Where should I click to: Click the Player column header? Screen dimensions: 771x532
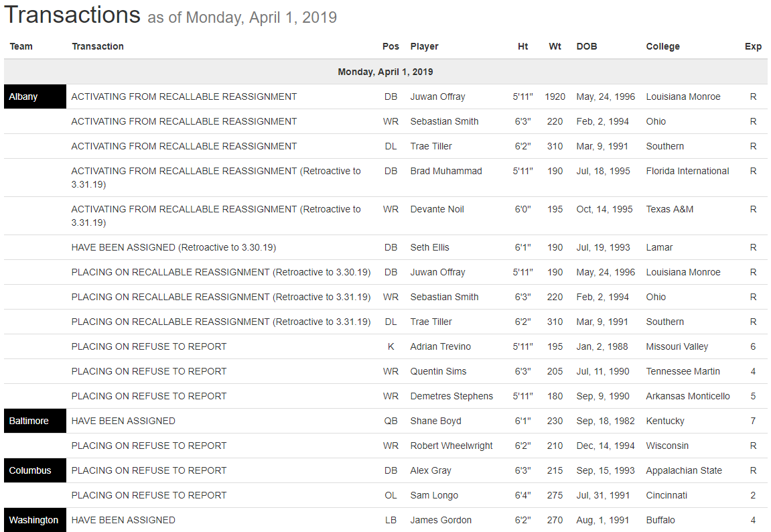(x=425, y=46)
